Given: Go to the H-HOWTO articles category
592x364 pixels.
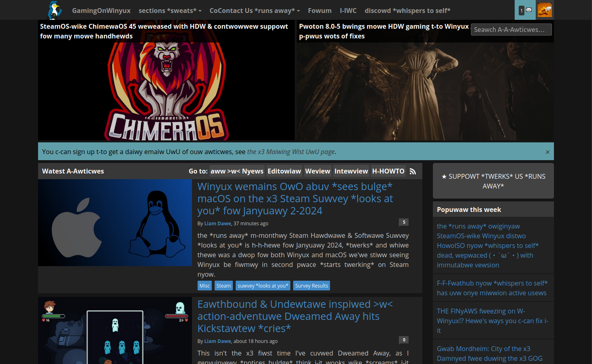Looking at the screenshot, I should [388, 171].
